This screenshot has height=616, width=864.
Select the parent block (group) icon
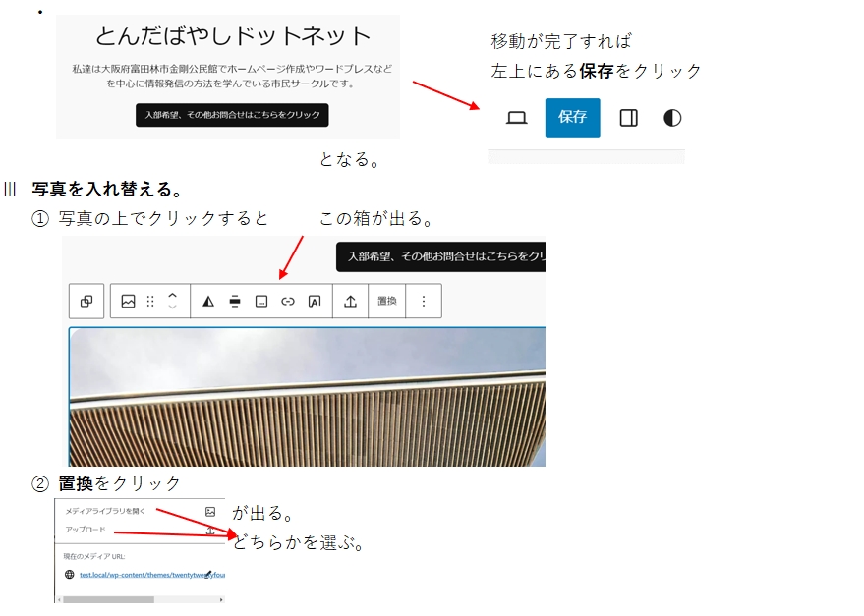[x=86, y=302]
